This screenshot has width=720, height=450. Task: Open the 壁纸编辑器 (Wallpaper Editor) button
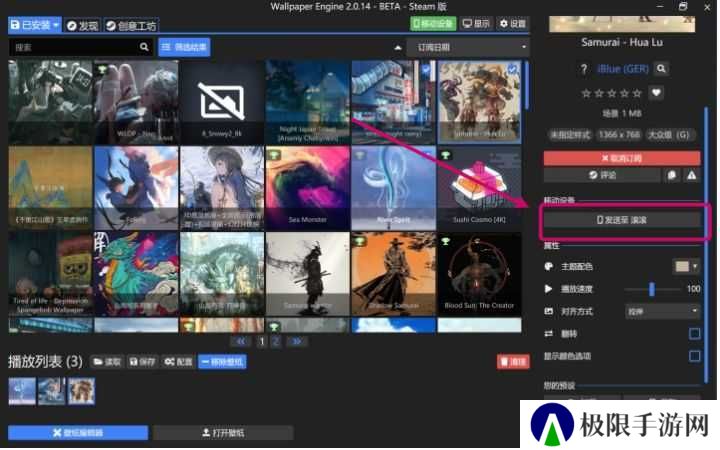[78, 433]
